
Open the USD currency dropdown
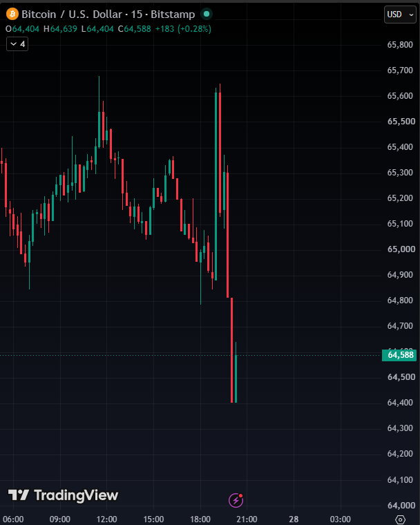tap(400, 15)
